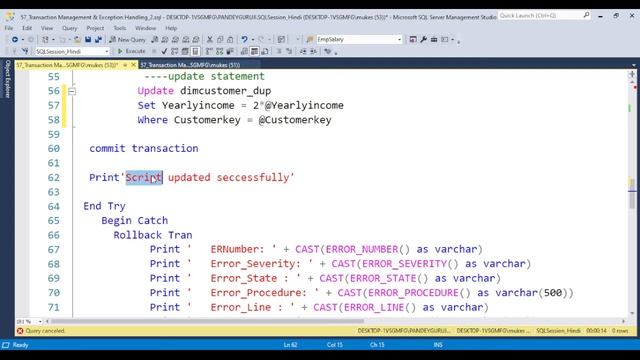This screenshot has height=360, width=640.
Task: Open the Window menu
Action: coord(145,28)
